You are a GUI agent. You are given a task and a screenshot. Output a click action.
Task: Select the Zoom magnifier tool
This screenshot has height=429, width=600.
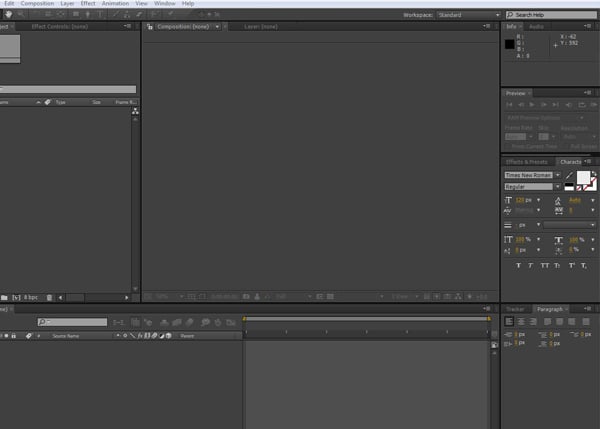click(x=21, y=14)
